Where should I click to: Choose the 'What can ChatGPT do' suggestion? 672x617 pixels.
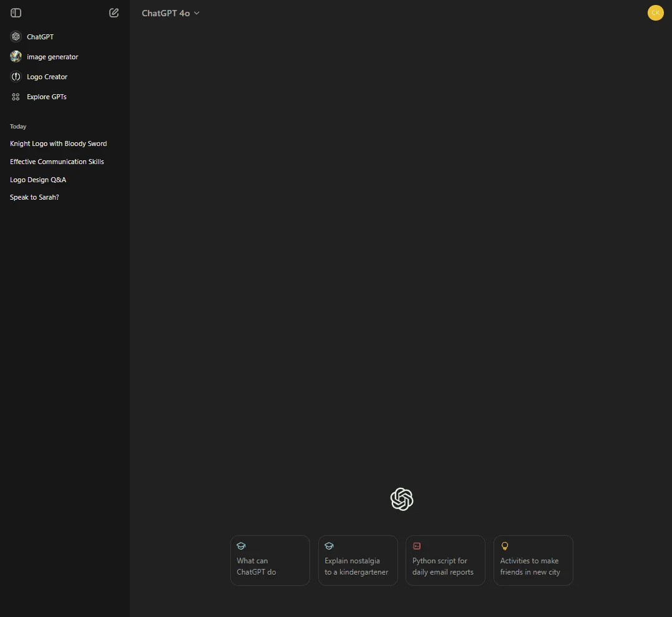(x=270, y=560)
